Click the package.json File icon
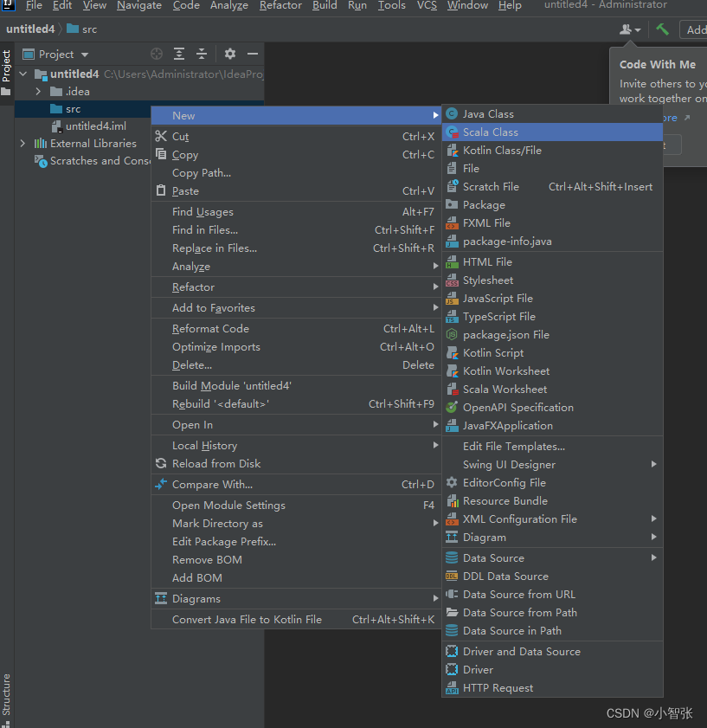This screenshot has height=728, width=707. [x=452, y=335]
